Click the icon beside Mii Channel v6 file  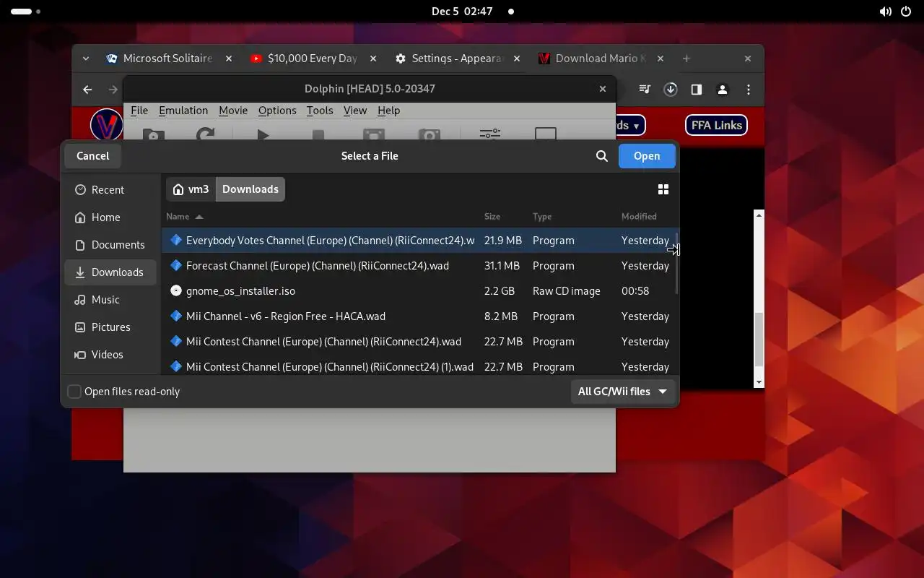[x=175, y=316]
